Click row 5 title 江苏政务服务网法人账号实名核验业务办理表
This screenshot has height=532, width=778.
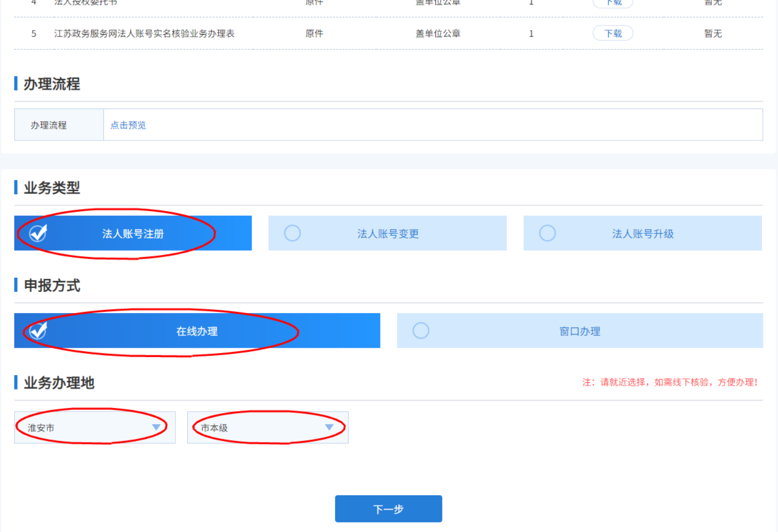[144, 34]
